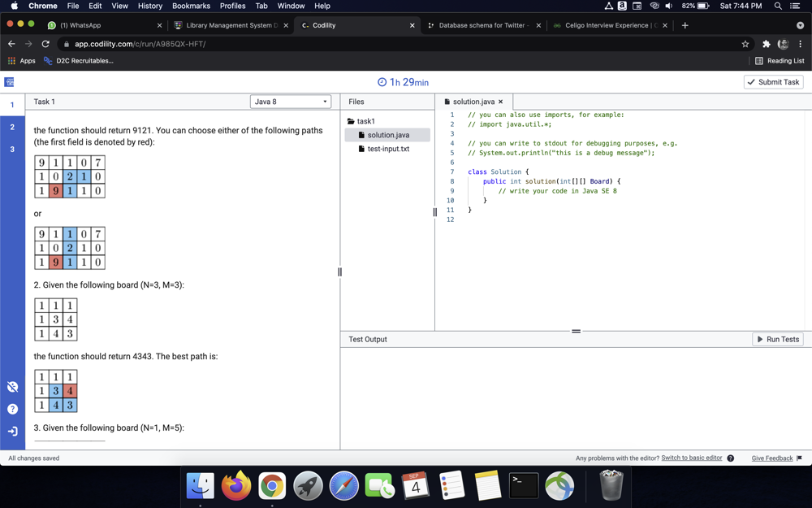Image resolution: width=812 pixels, height=508 pixels.
Task: Go to task 1 in sidebar
Action: coord(12,105)
